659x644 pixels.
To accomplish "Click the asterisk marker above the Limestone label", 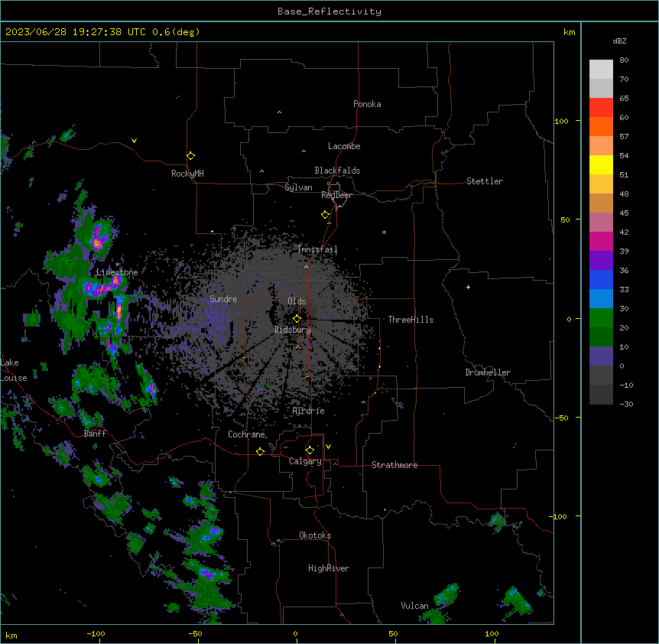I will click(118, 265).
